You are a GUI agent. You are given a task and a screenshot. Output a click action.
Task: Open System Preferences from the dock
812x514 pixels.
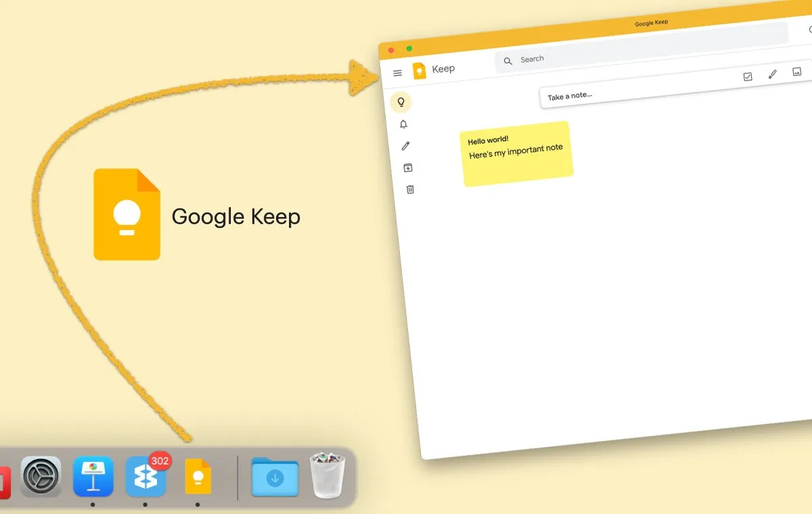[41, 477]
